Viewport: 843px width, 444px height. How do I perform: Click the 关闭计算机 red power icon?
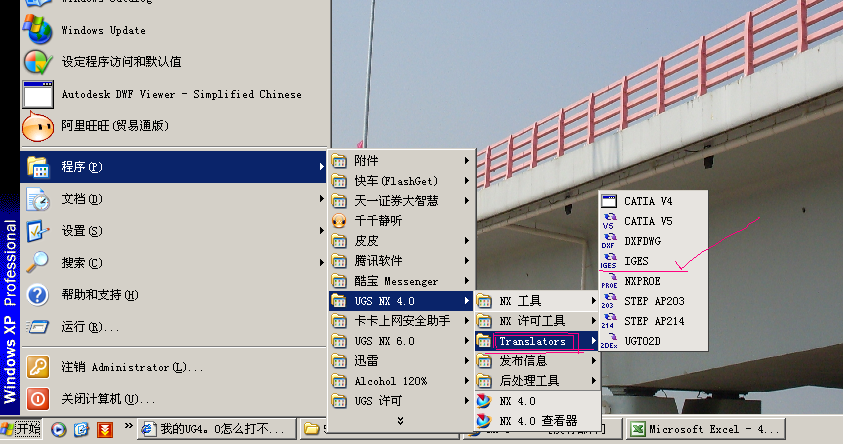pyautogui.click(x=38, y=399)
